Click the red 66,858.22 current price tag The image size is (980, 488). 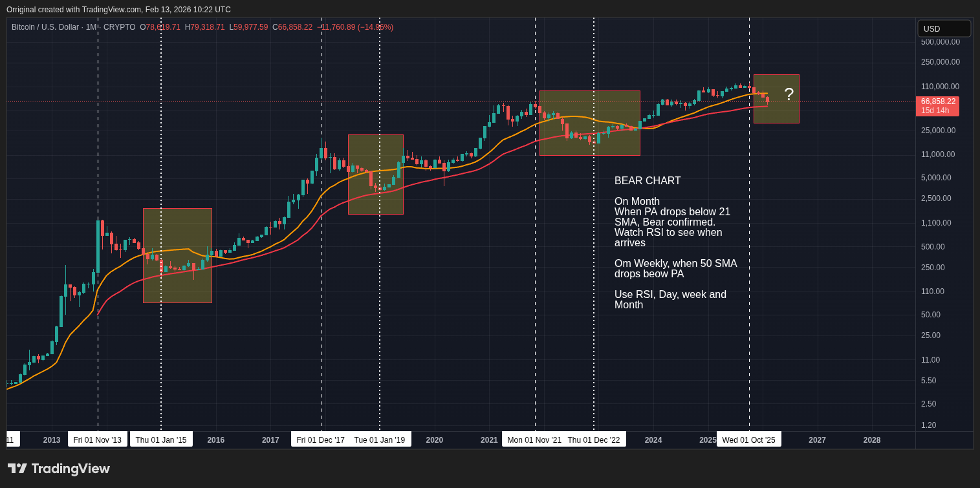coord(938,101)
